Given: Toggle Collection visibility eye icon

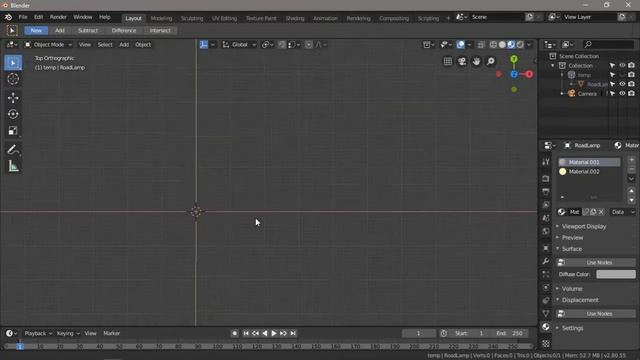Looking at the screenshot, I should pos(622,65).
